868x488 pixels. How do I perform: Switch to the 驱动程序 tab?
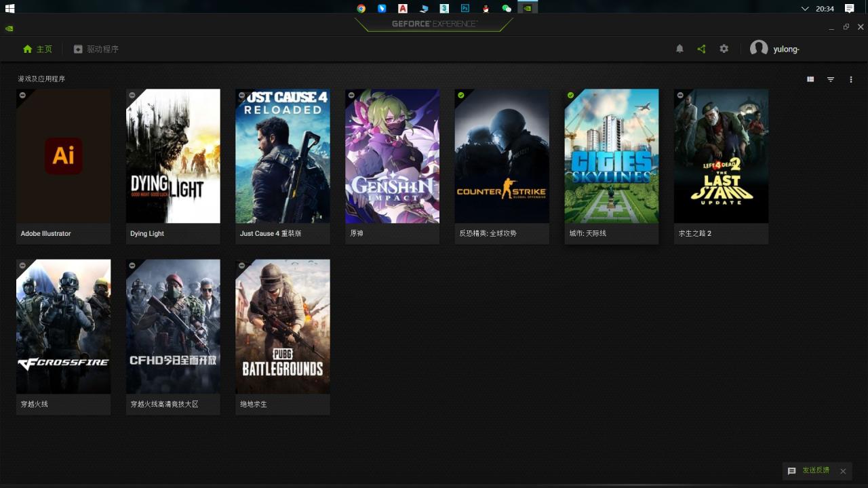(96, 49)
